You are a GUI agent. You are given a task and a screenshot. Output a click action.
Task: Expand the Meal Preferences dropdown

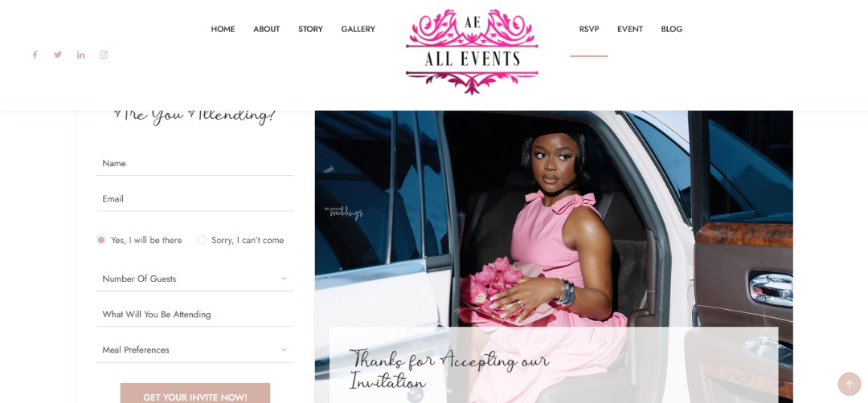click(194, 350)
